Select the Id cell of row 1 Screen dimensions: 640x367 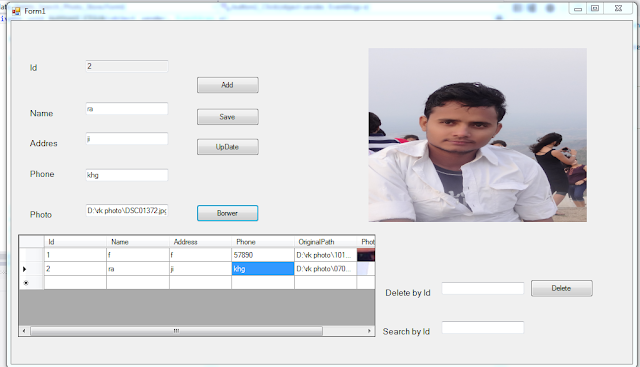(75, 255)
